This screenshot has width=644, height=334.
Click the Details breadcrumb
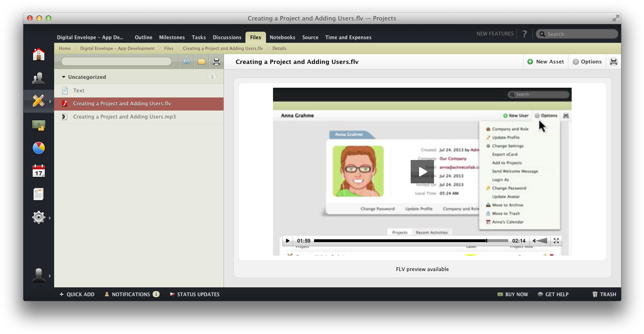[x=279, y=49]
